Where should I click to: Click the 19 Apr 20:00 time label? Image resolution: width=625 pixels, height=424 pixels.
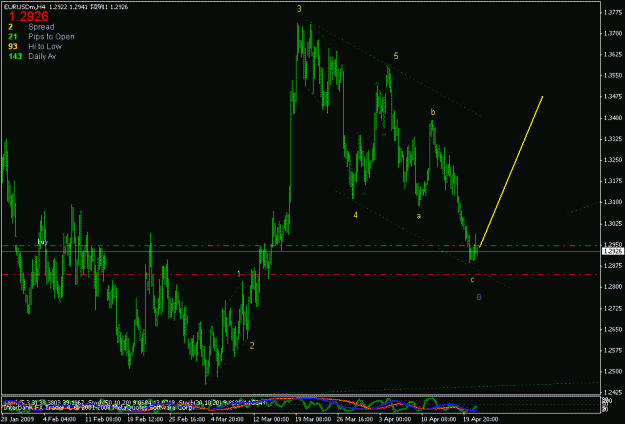480,419
